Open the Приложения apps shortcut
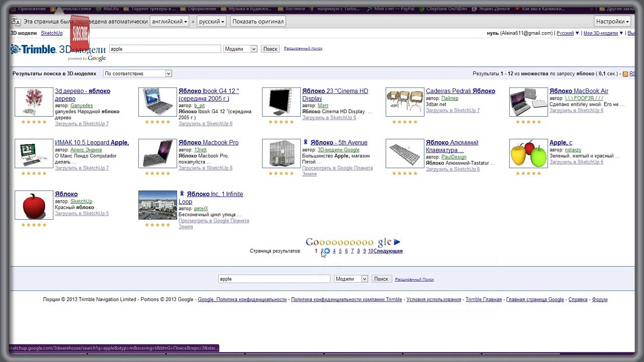Image resolution: width=644 pixels, height=362 pixels. (28, 9)
